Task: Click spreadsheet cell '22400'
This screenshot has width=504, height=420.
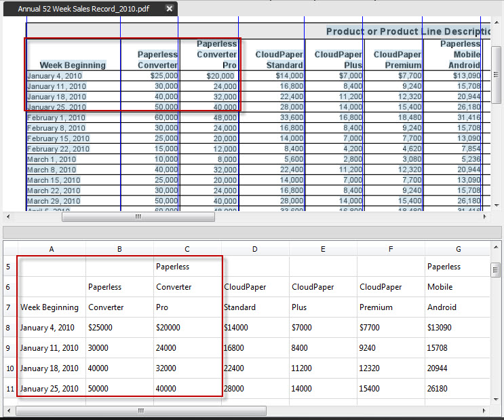Action: point(255,368)
